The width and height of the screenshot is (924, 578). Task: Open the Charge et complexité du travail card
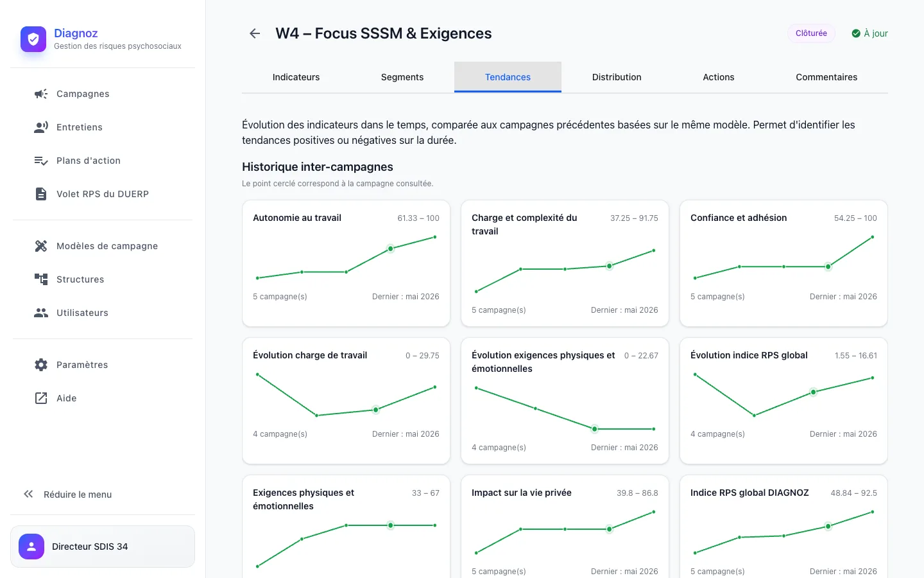pyautogui.click(x=565, y=263)
